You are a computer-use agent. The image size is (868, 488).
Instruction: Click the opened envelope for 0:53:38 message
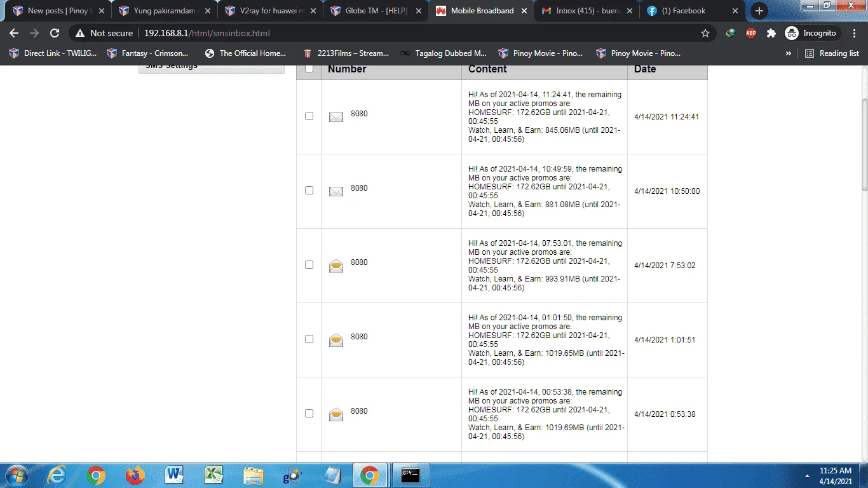(x=336, y=414)
